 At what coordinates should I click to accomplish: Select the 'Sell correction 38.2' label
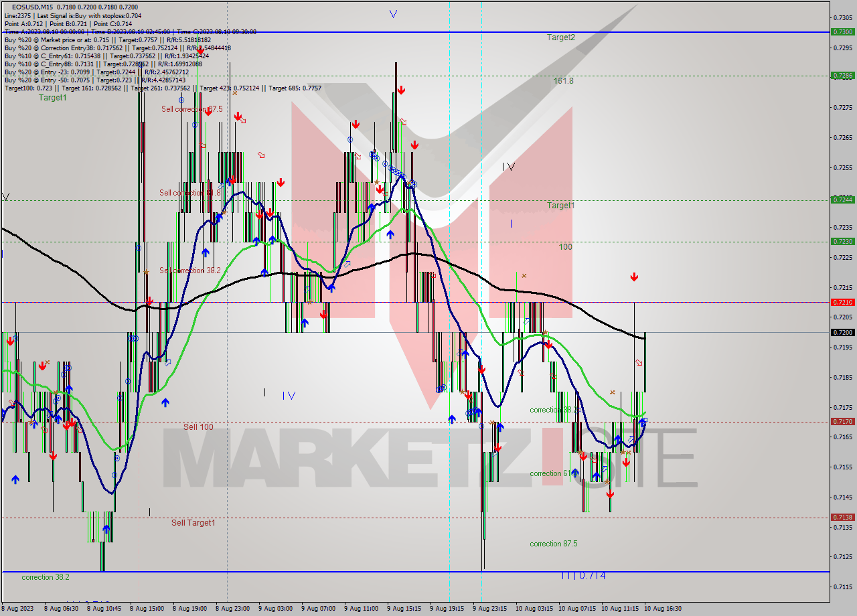point(191,271)
